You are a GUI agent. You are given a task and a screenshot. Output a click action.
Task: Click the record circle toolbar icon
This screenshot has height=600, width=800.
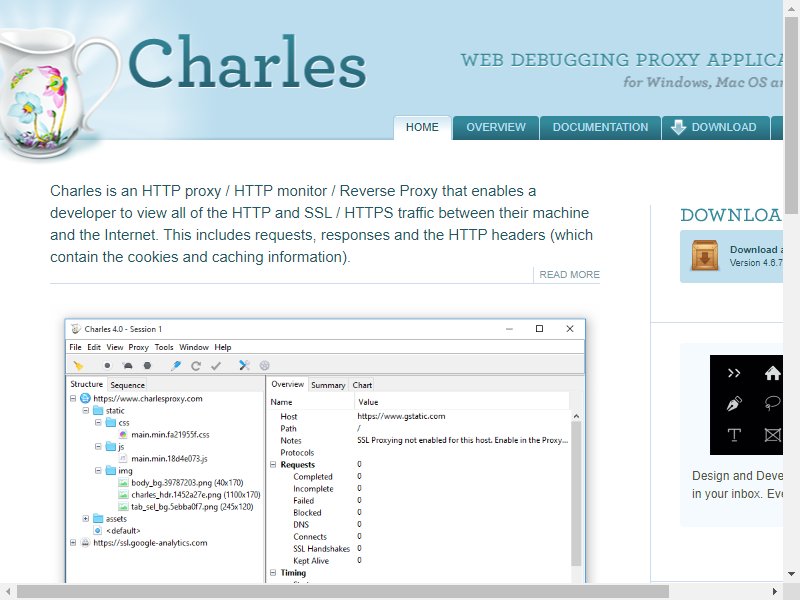tap(107, 365)
